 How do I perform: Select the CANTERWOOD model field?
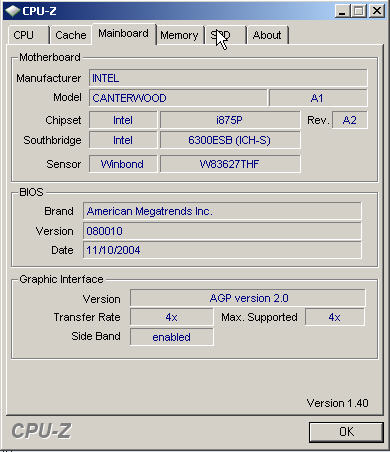click(x=178, y=98)
